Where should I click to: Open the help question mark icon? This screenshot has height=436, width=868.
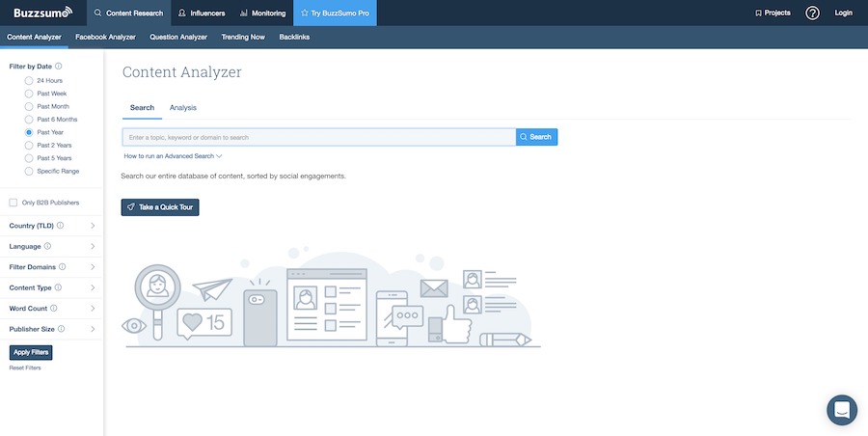pyautogui.click(x=812, y=13)
